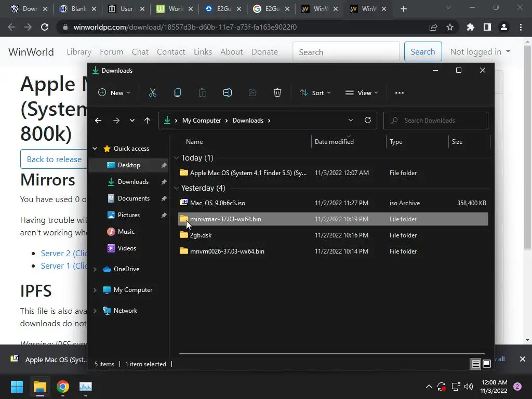
Task: Click the Server 1 mirror link
Action: pyautogui.click(x=64, y=265)
